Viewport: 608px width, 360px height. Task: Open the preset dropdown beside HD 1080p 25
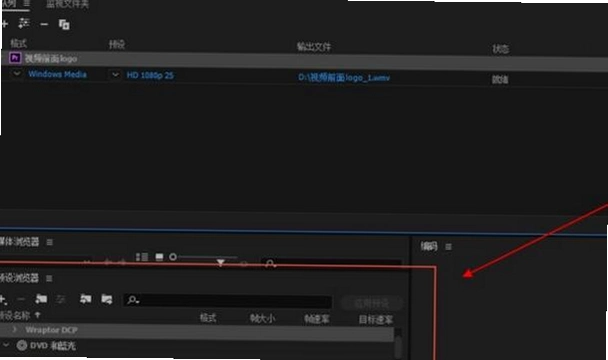[115, 74]
